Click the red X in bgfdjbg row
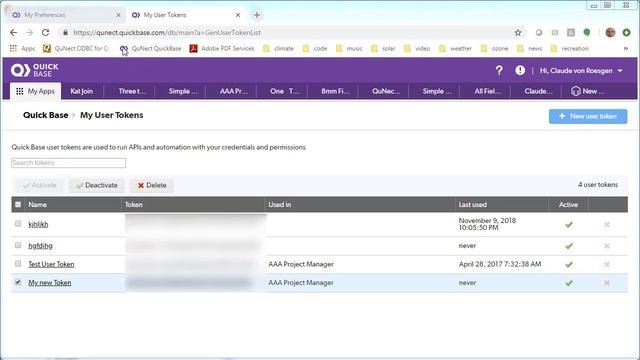 [x=607, y=246]
